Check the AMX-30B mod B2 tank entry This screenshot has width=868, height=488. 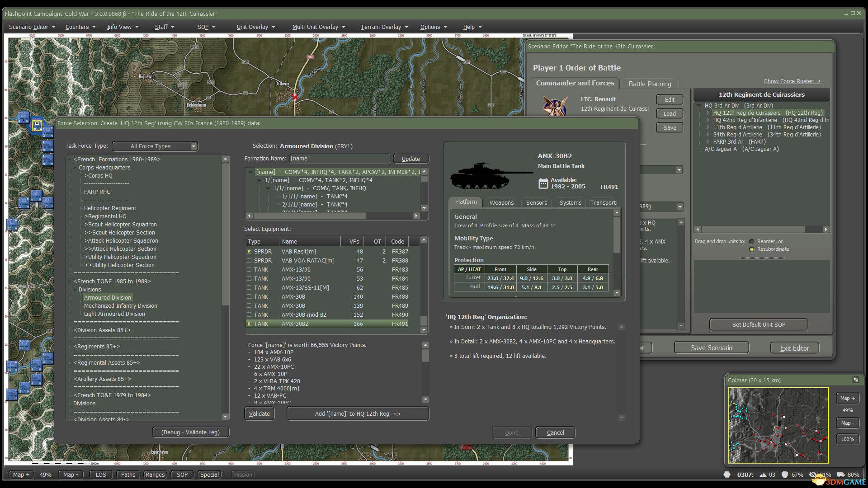click(x=249, y=314)
